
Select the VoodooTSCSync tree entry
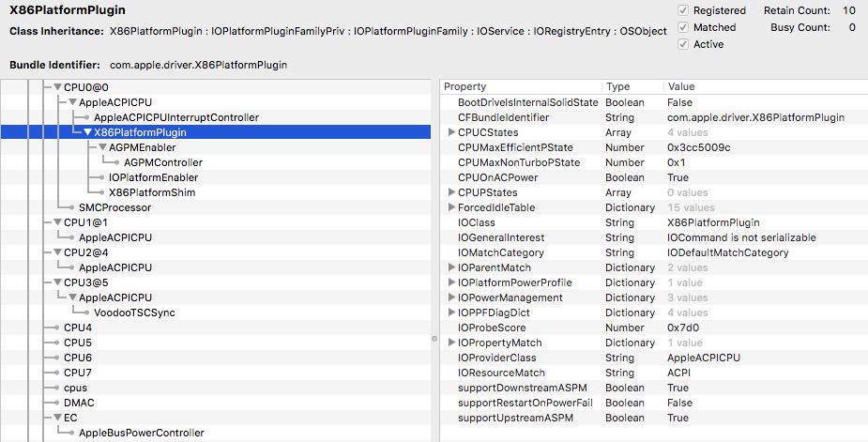point(134,312)
